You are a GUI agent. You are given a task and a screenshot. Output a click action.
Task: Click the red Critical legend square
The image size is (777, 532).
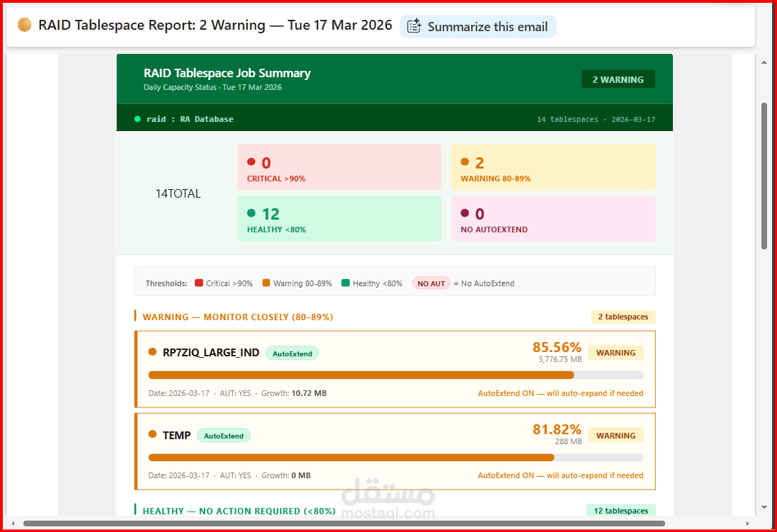[x=200, y=283]
